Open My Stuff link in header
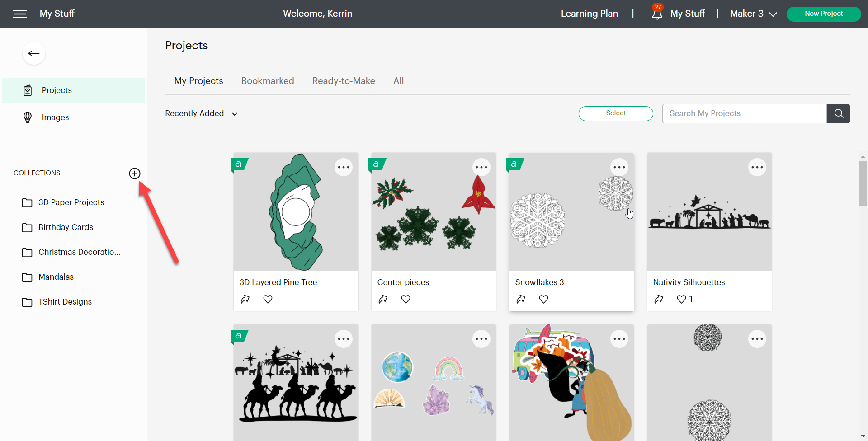The height and width of the screenshot is (441, 868). (x=688, y=14)
